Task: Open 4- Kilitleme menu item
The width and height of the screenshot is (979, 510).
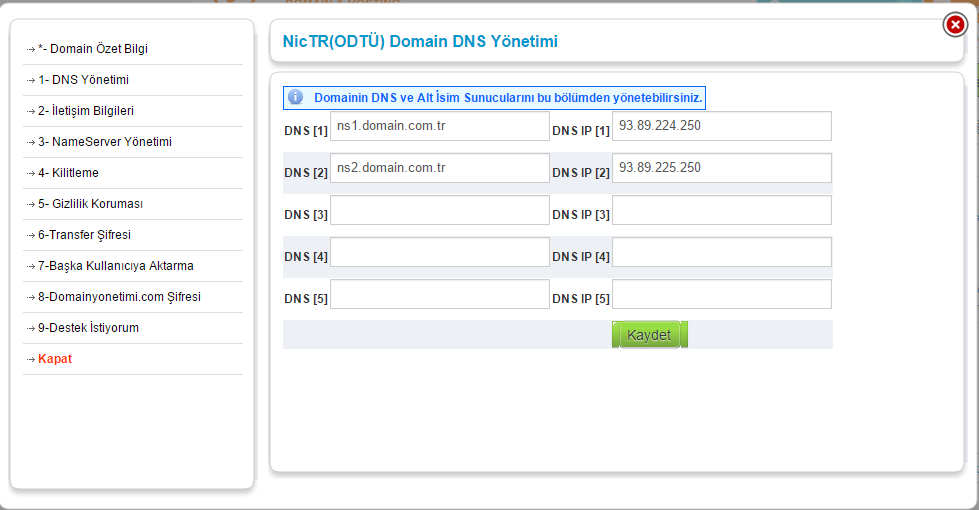Action: point(68,173)
